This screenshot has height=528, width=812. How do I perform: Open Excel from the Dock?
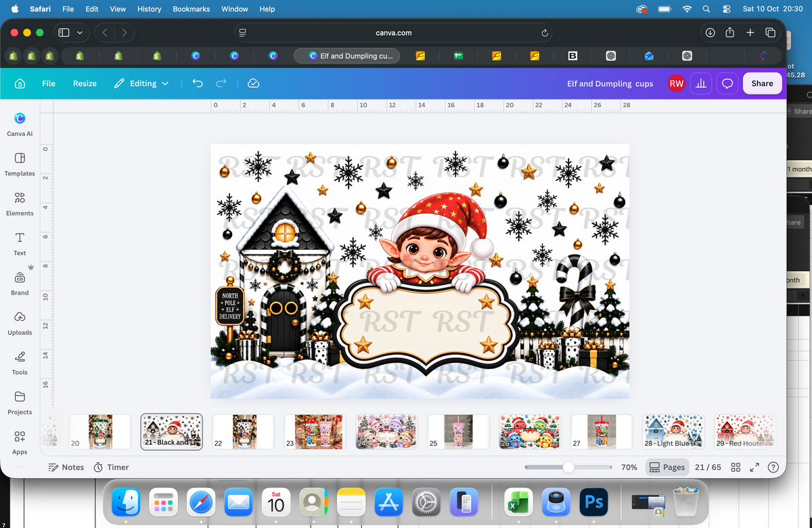click(x=519, y=503)
